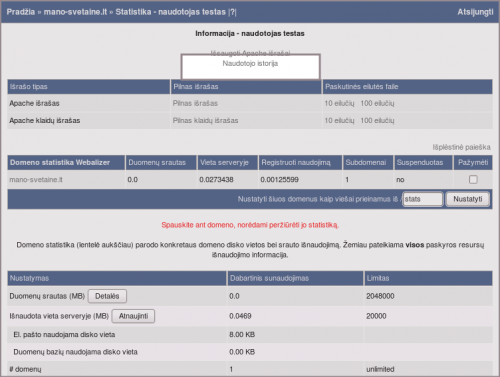
Task: Click Detalės button for Duomenų srautas
Action: 107,296
